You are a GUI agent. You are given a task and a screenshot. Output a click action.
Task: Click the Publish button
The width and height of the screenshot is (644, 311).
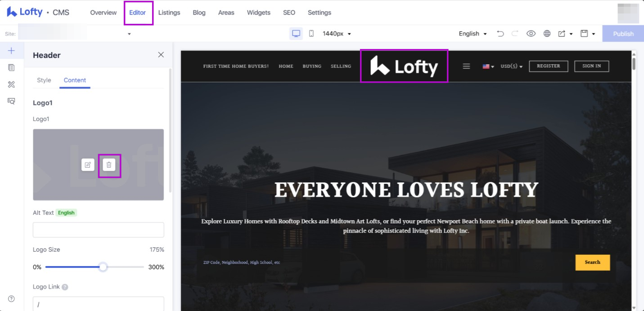click(623, 34)
